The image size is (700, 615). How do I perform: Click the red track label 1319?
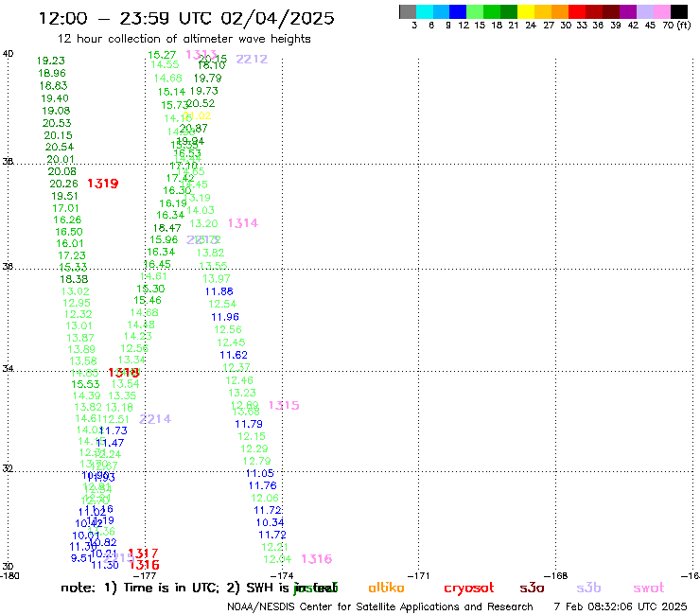click(103, 184)
